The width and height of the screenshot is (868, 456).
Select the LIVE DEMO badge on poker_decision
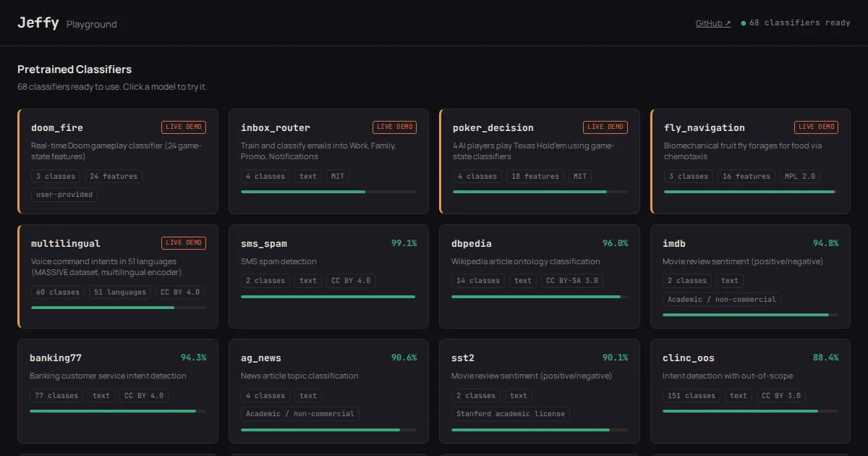tap(606, 127)
